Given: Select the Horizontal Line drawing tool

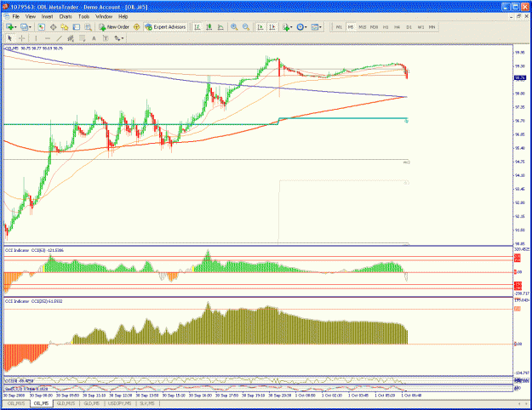Looking at the screenshot, I should pos(48,38).
